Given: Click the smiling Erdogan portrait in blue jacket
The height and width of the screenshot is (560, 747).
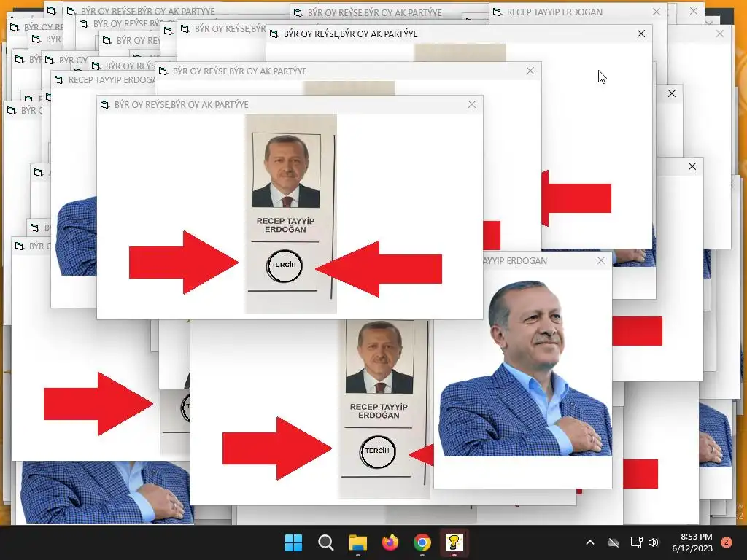Looking at the screenshot, I should [524, 369].
